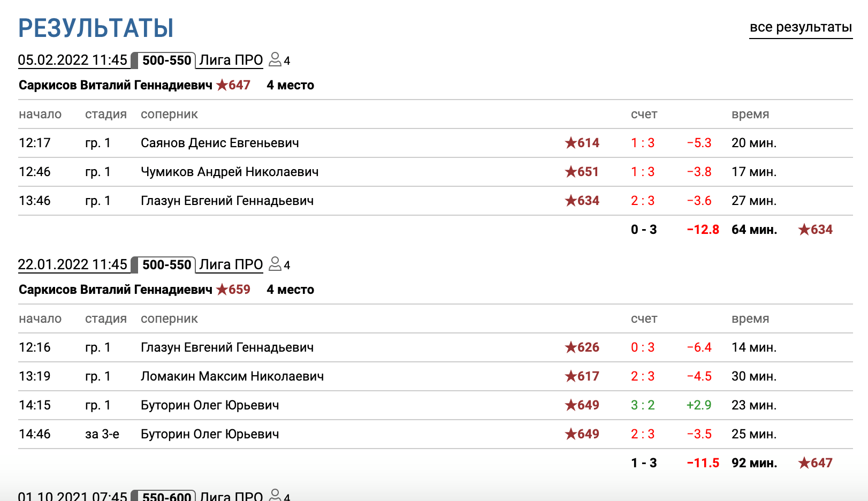Click the green 3 : 2 score against Буторин
This screenshot has width=868, height=501.
click(x=643, y=405)
